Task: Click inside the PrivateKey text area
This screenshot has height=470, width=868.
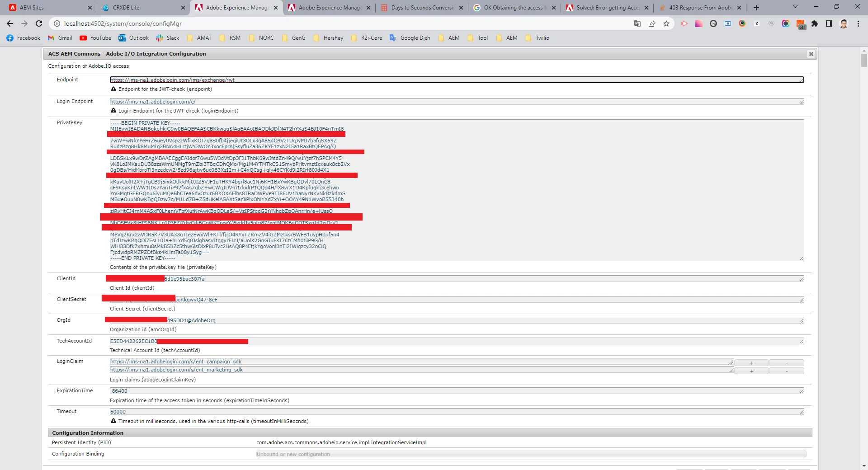Action: [x=457, y=190]
